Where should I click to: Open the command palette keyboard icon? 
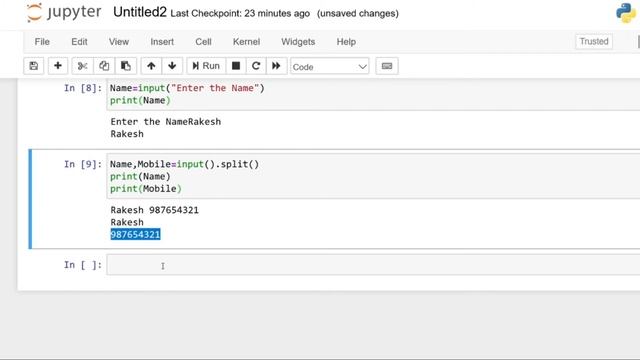(x=387, y=66)
